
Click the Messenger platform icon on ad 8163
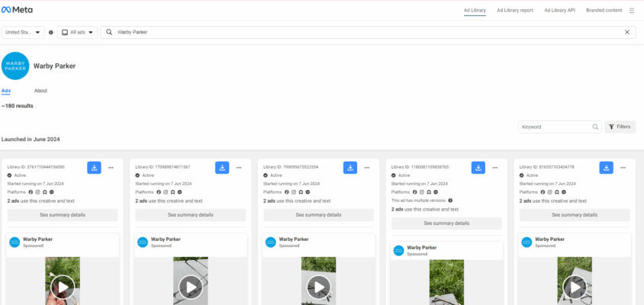[564, 192]
